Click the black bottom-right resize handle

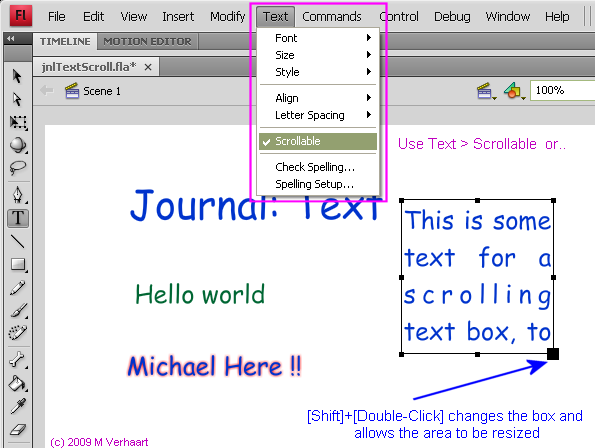(553, 354)
